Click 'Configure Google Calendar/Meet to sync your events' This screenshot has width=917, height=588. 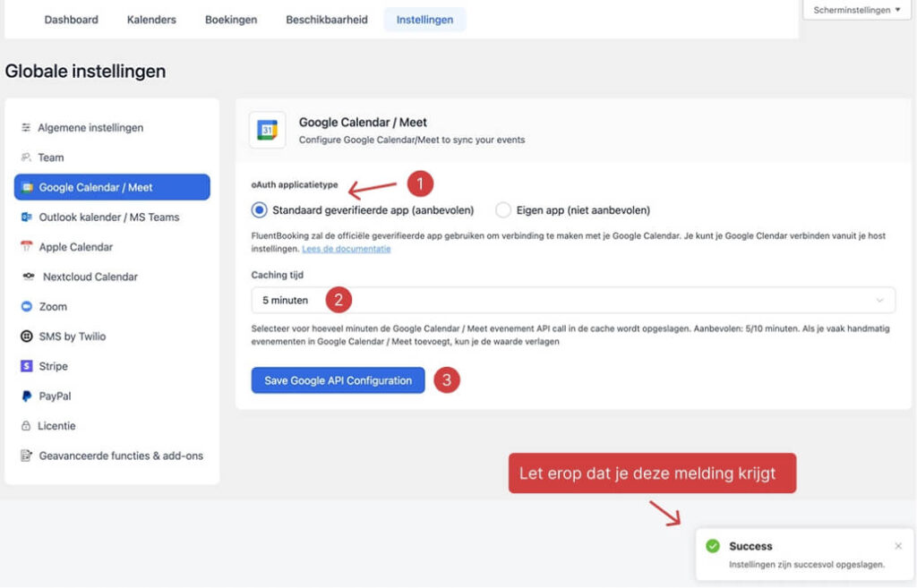click(412, 140)
